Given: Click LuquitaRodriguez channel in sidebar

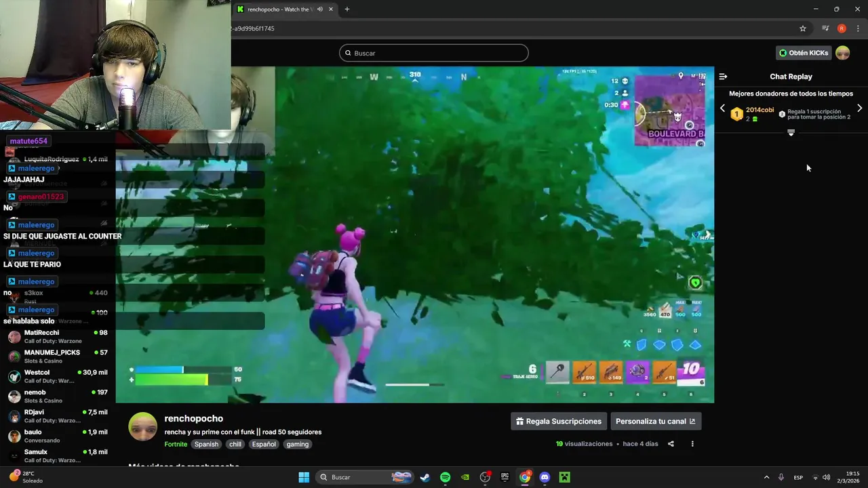Looking at the screenshot, I should coord(52,159).
